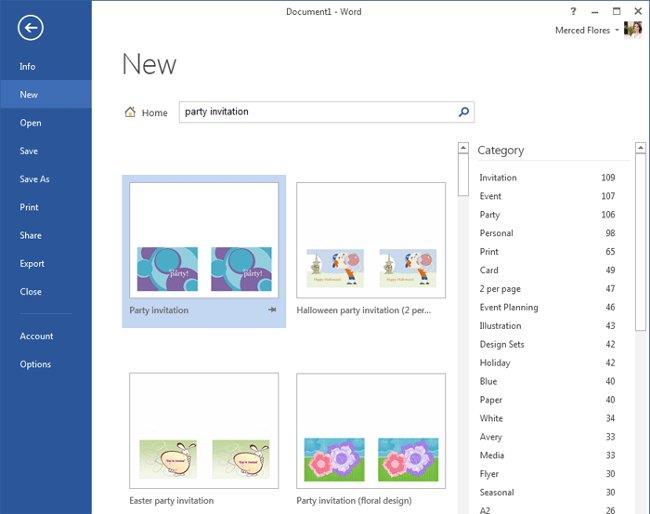
Task: Open the Account page
Action: pyautogui.click(x=36, y=336)
